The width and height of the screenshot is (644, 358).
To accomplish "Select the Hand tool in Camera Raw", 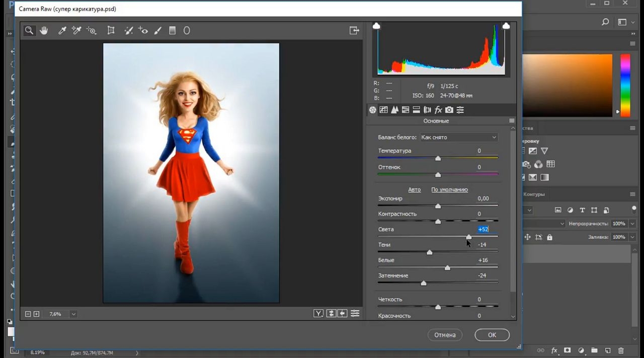I will click(x=44, y=31).
